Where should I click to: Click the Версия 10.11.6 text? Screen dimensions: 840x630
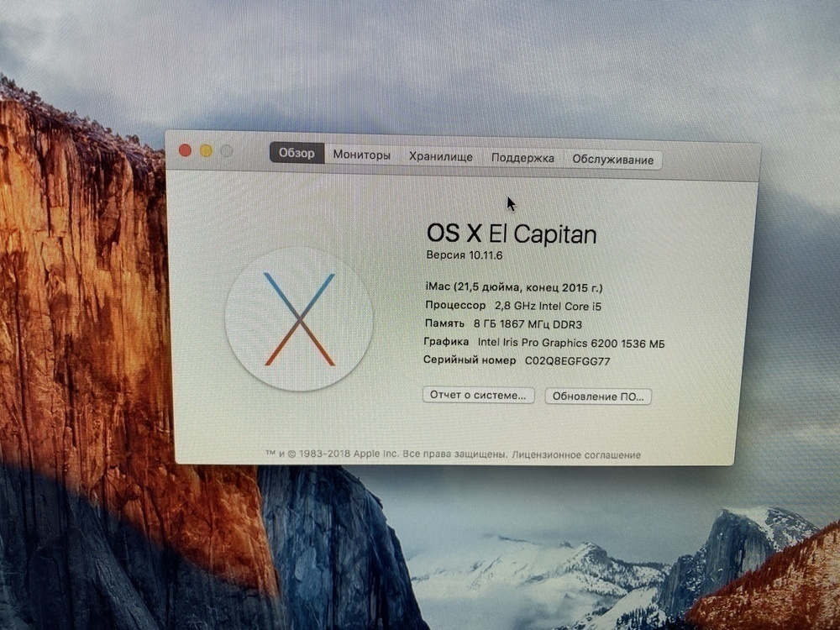[x=464, y=255]
